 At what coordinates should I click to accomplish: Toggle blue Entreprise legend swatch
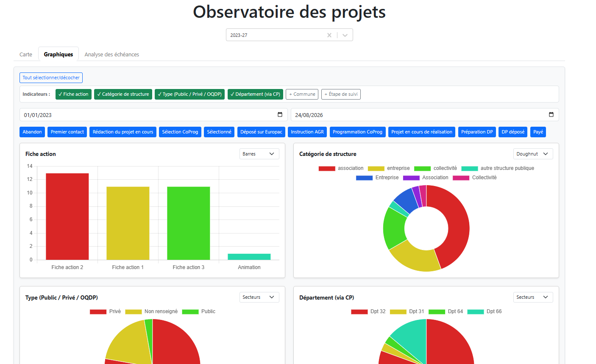pyautogui.click(x=364, y=178)
